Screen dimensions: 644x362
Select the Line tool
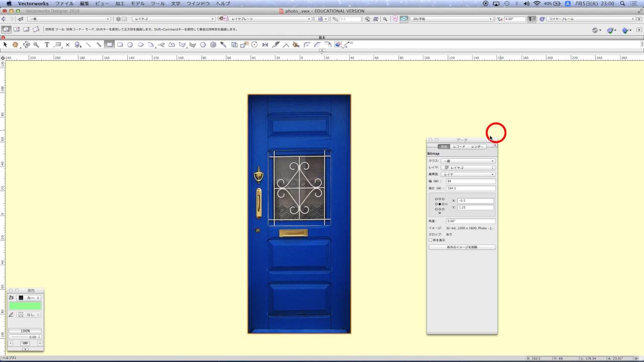89,45
